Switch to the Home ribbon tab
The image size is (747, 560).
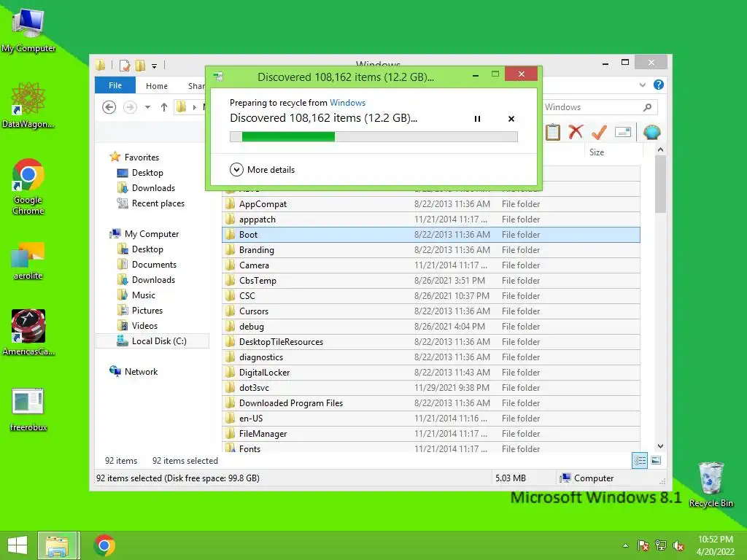[157, 86]
